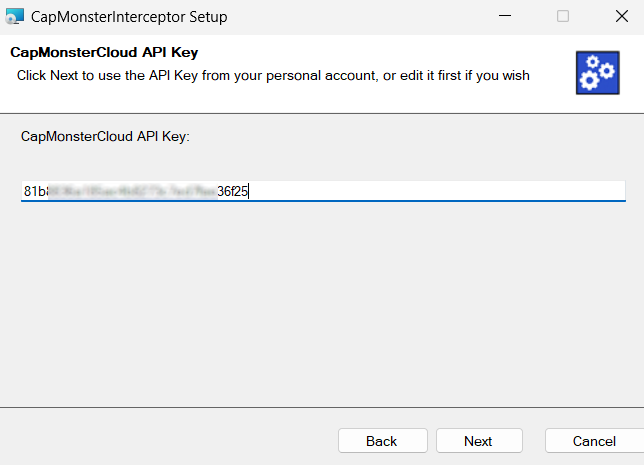Click the bold "CapMonsterCloud API Key" heading
Viewport: 644px width, 465px height.
[x=104, y=54]
